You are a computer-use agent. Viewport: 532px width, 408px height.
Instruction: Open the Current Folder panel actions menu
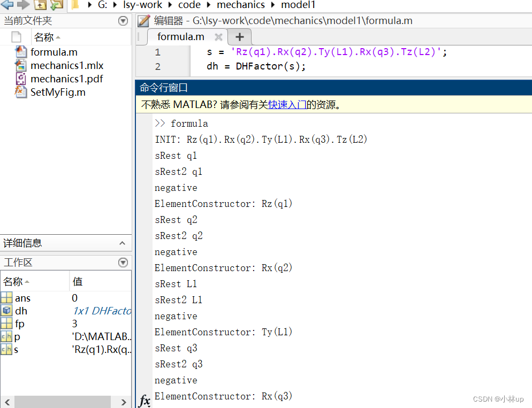[x=123, y=21]
